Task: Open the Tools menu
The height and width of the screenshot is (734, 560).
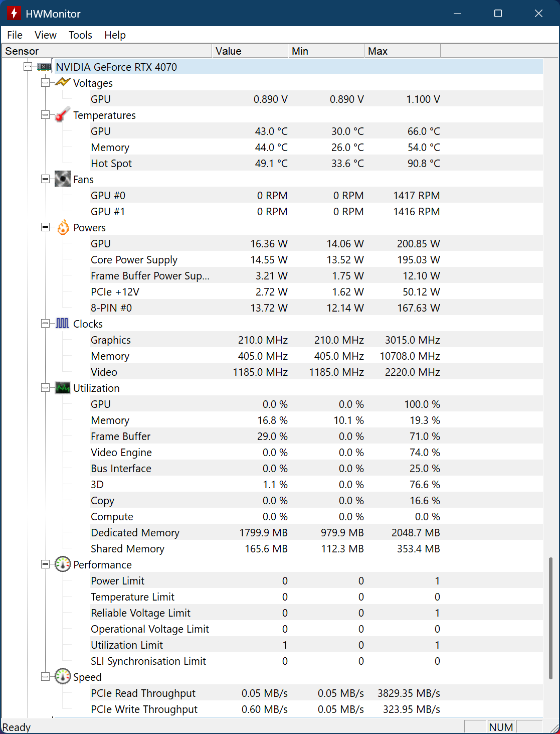Action: coord(80,35)
